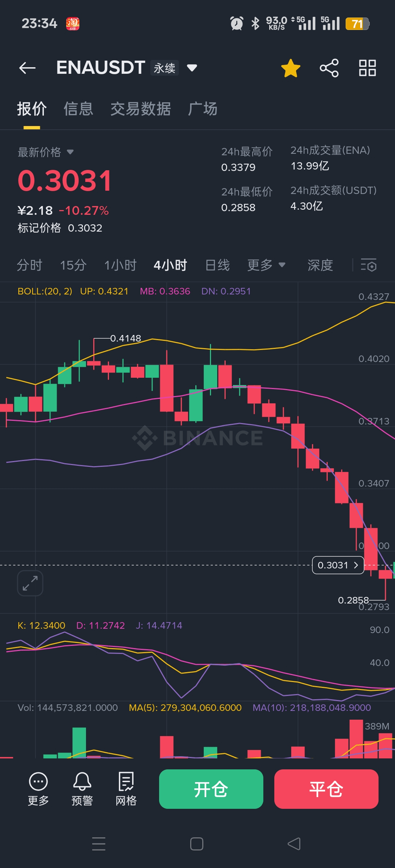
Task: Tap the J: 14.4714 KDJ label
Action: (x=159, y=625)
